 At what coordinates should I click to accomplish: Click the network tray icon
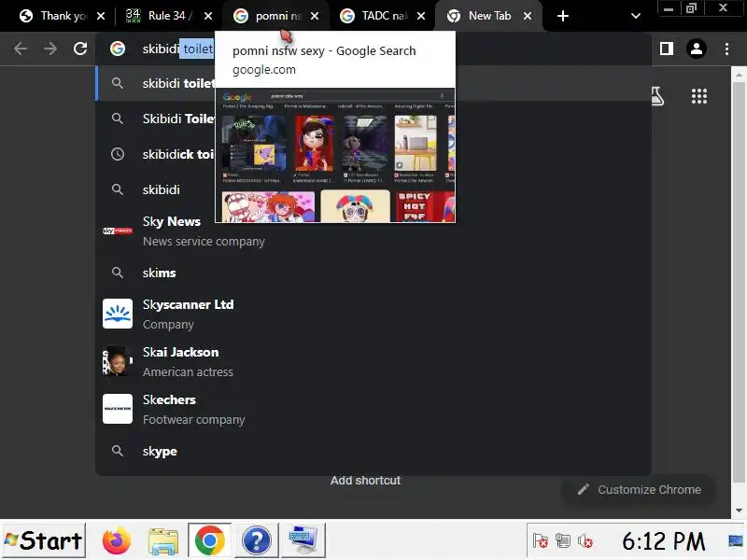pos(563,541)
